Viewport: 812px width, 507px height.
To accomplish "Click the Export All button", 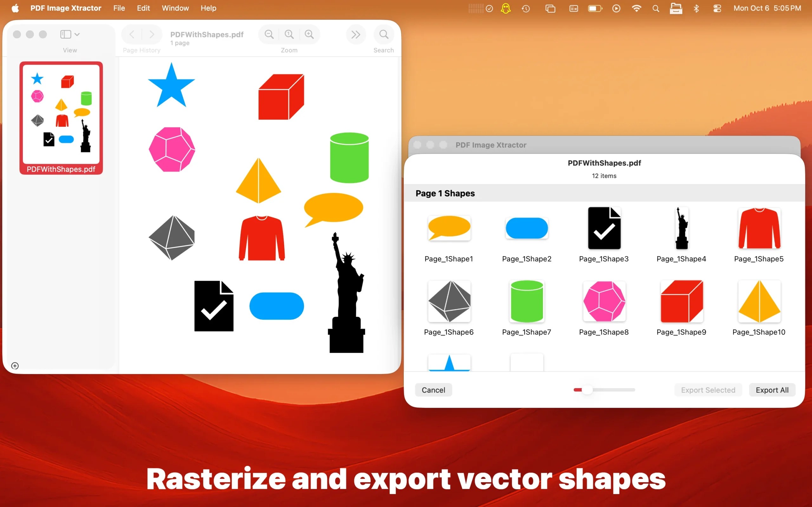I will [772, 390].
